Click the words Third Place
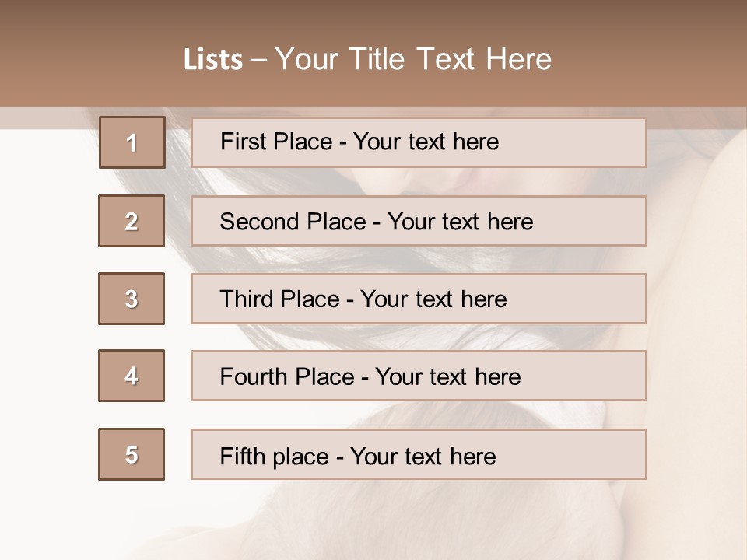This screenshot has height=560, width=747. tap(279, 299)
